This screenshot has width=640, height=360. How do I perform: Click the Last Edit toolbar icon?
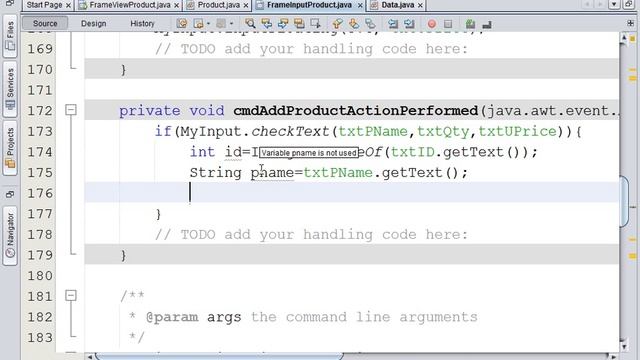coord(182,24)
